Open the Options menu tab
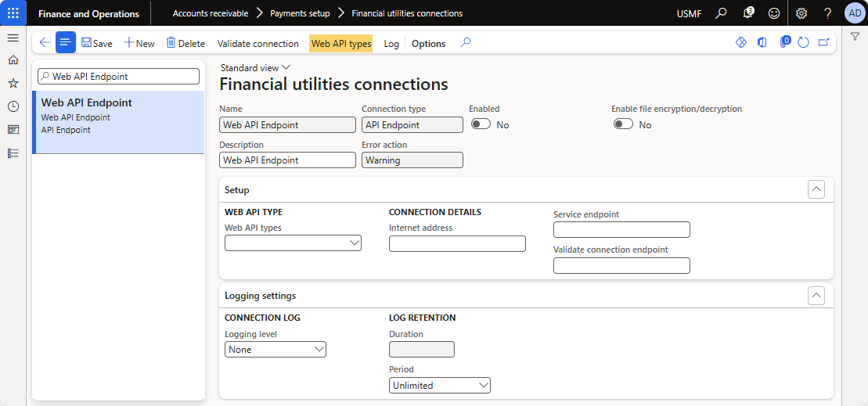The image size is (868, 406). [x=428, y=44]
